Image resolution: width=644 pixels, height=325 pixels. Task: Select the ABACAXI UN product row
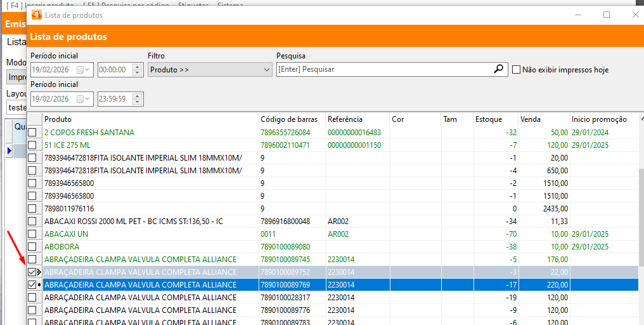tap(146, 234)
